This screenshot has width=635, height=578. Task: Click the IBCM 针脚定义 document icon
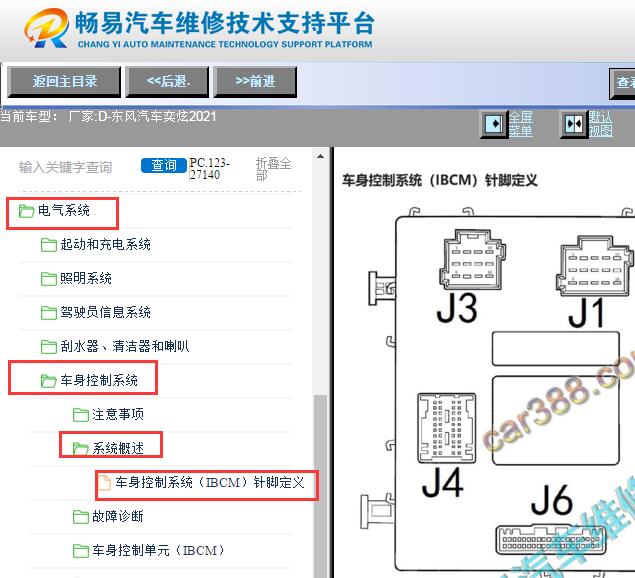(104, 483)
